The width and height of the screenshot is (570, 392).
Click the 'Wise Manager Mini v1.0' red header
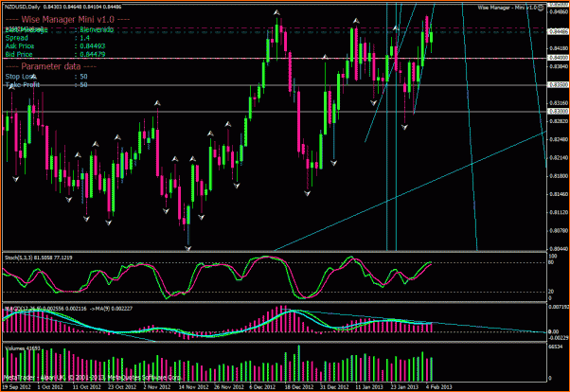67,19
